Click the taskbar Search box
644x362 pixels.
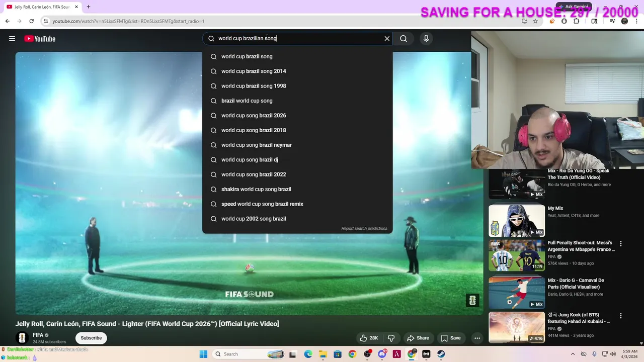click(249, 354)
